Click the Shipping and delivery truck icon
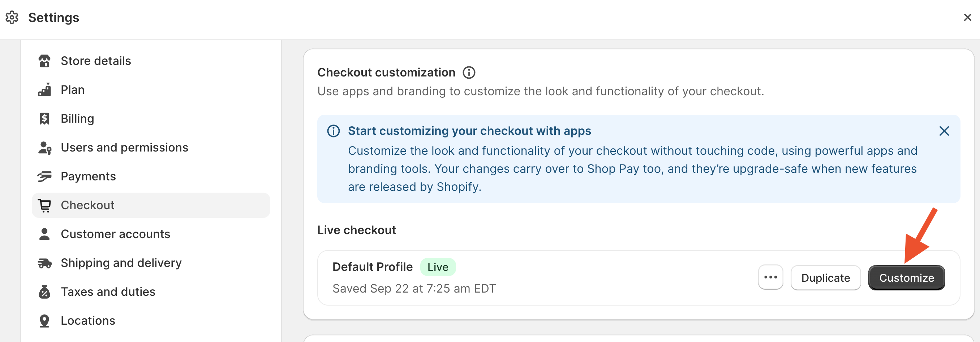Image resolution: width=980 pixels, height=342 pixels. pos(44,263)
